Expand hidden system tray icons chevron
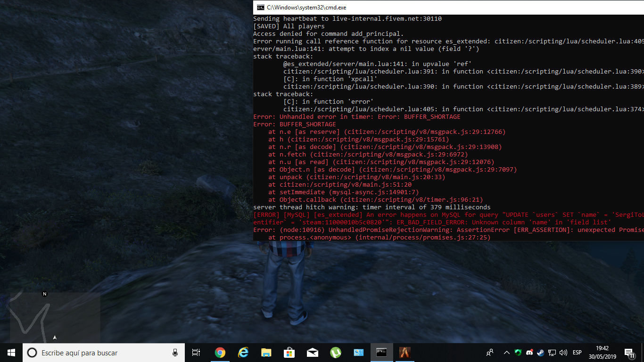The image size is (644, 362). (507, 353)
